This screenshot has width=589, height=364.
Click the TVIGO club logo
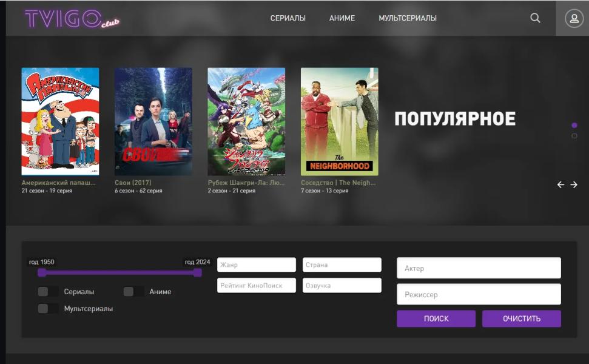tap(72, 19)
